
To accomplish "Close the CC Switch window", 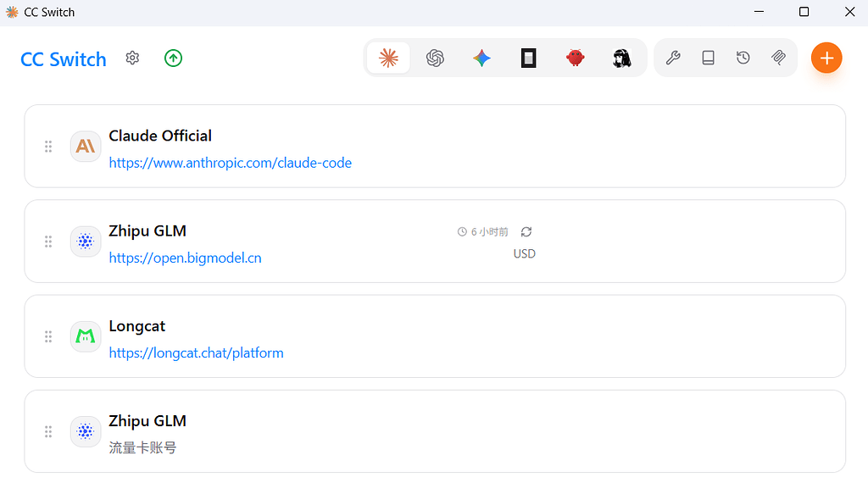I will click(x=849, y=12).
